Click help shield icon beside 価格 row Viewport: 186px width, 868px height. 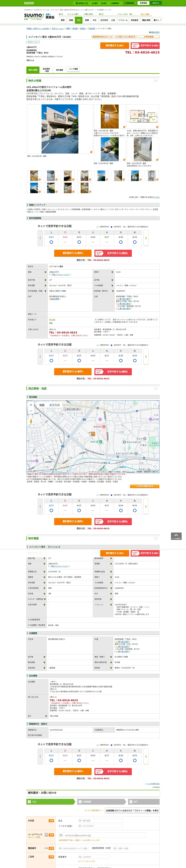click(x=45, y=272)
